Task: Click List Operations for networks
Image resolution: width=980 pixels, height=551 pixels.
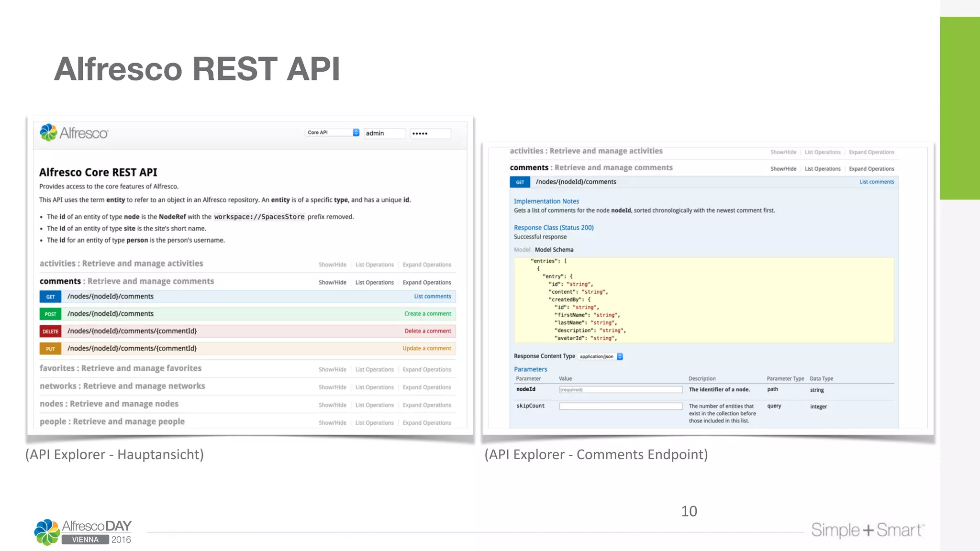Action: (x=375, y=387)
